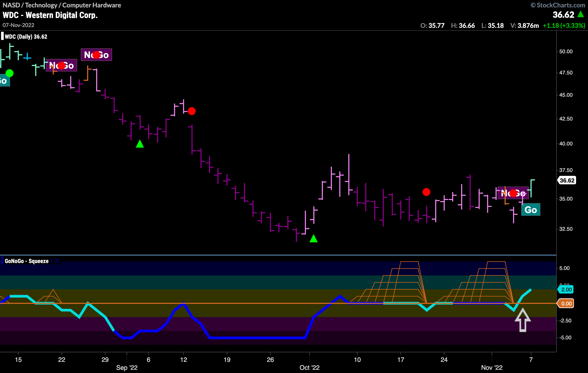Click the date axis label 29
Screen dimensions: 588x373
point(105,359)
